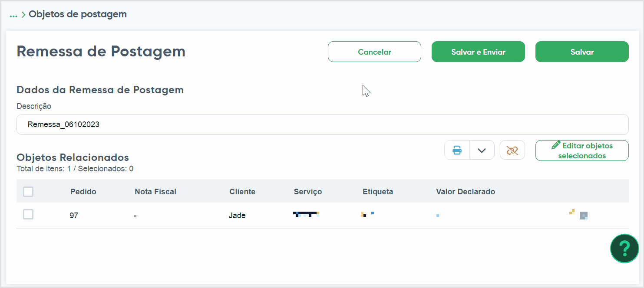644x288 pixels.
Task: Open the Objetos de postagem breadcrumb
Action: point(78,14)
